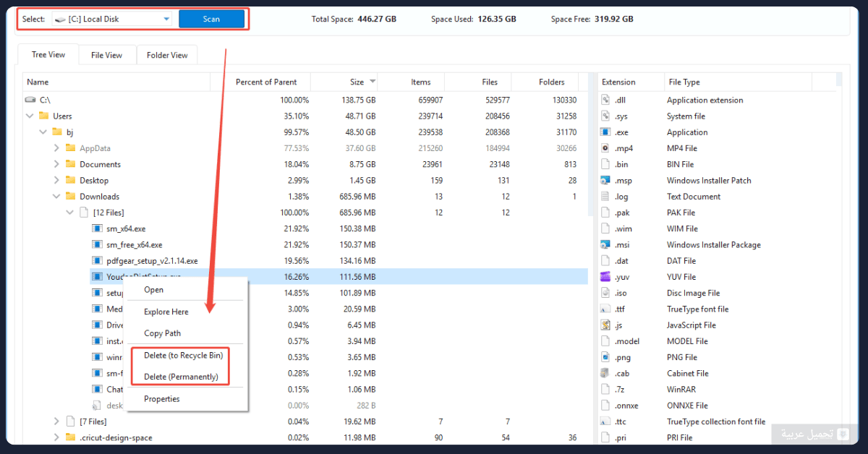This screenshot has height=454, width=868.
Task: Sort by the Size column header
Action: tap(344, 82)
